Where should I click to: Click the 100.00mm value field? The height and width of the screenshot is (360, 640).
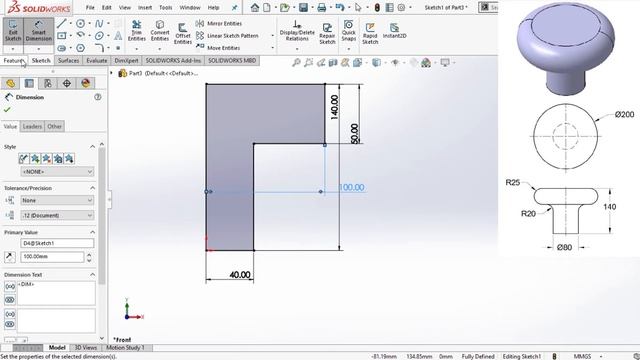click(x=52, y=257)
